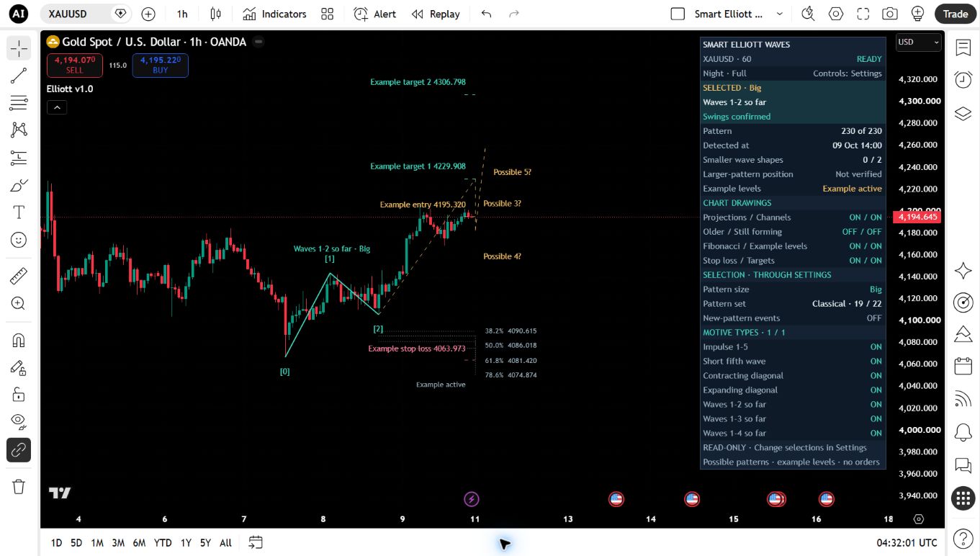This screenshot has width=980, height=556.
Task: Open the emoji icons tool
Action: tap(19, 240)
